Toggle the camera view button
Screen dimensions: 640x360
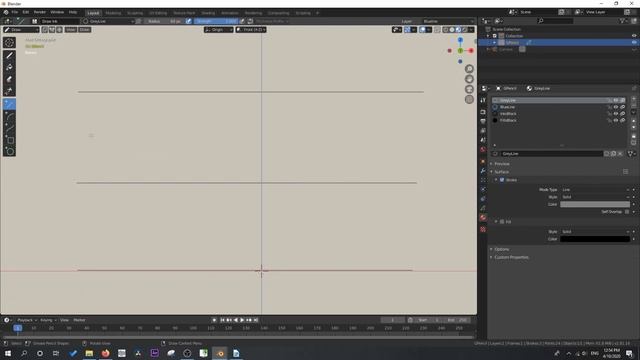click(x=469, y=89)
